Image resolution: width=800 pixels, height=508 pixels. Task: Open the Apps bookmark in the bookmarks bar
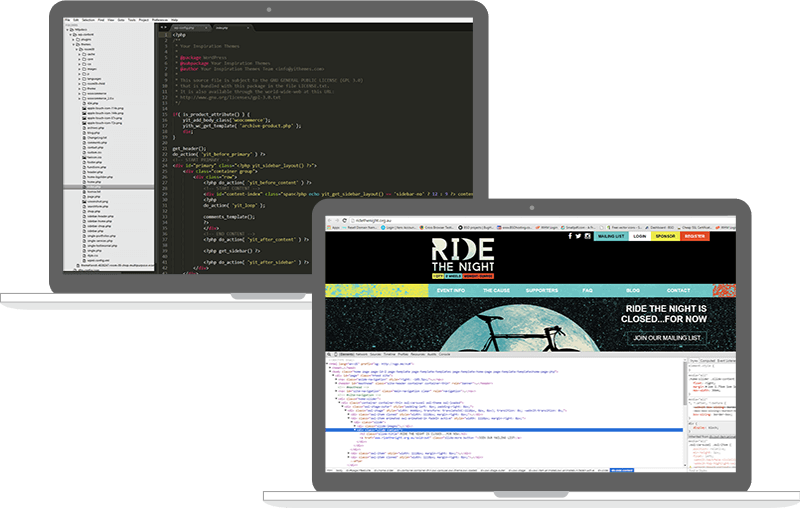(333, 227)
